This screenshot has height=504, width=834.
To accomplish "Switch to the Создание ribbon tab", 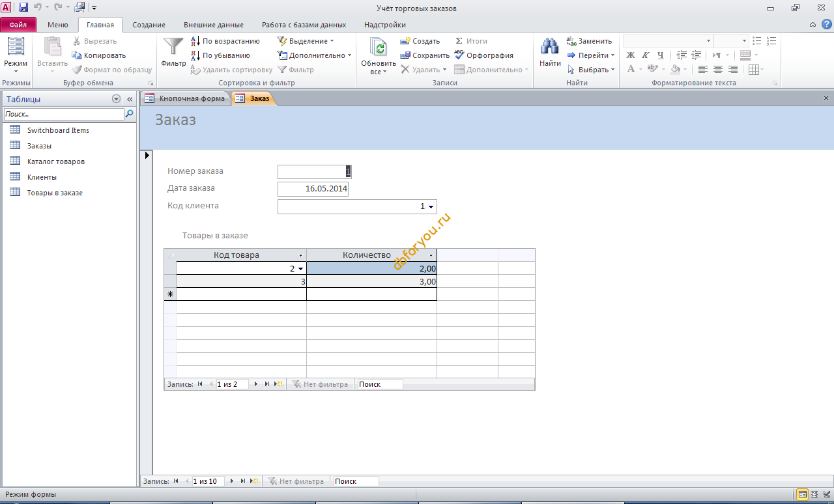I will [149, 25].
